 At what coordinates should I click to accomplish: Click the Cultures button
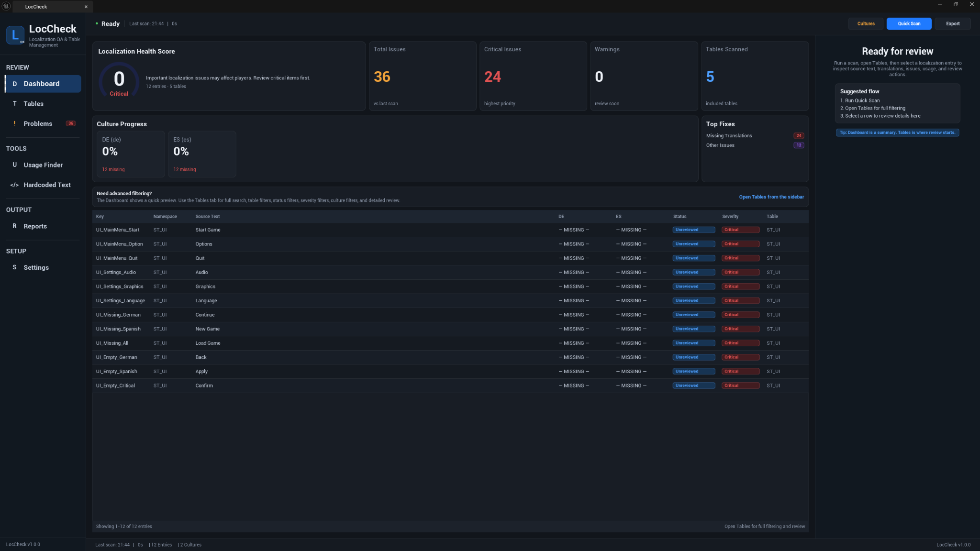tap(866, 23)
